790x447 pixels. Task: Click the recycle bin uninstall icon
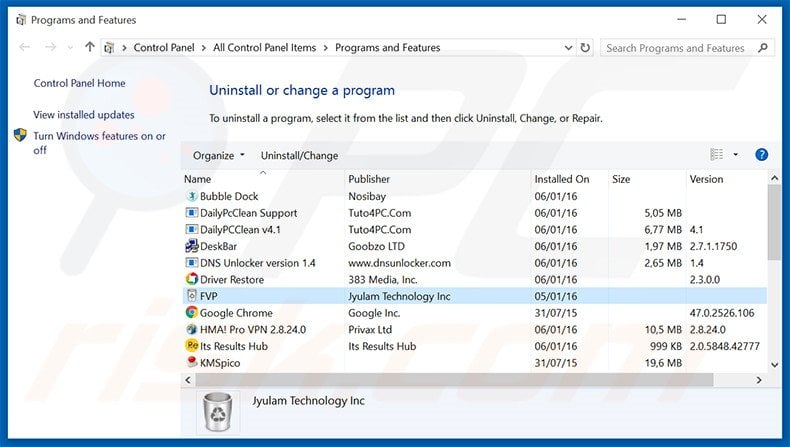(x=218, y=412)
